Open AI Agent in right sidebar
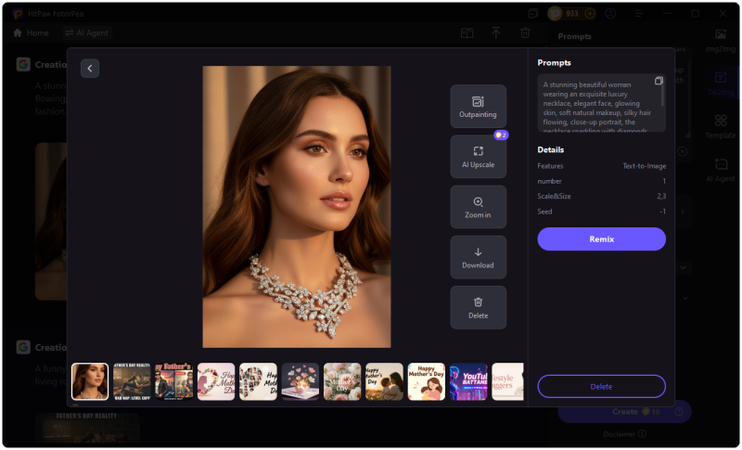The width and height of the screenshot is (742, 450). tap(720, 170)
